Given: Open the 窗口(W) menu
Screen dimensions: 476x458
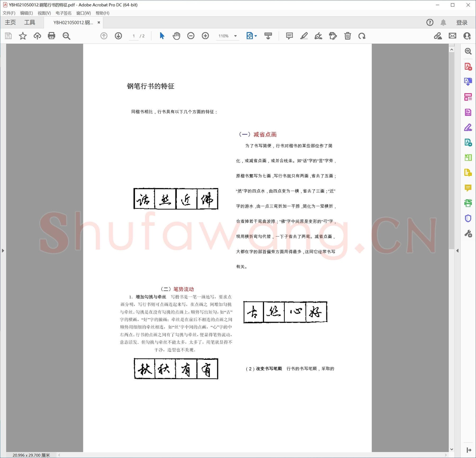Looking at the screenshot, I should [84, 13].
